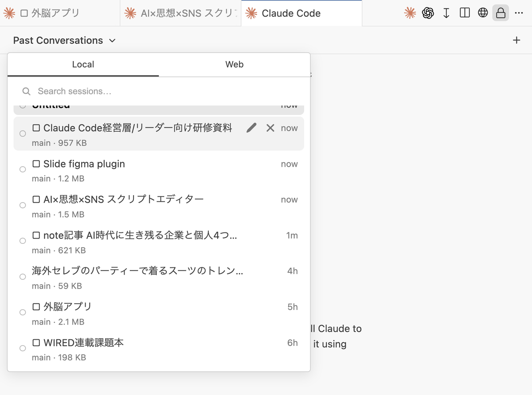
Task: Click square icon beside note記事 session
Action: tap(36, 235)
